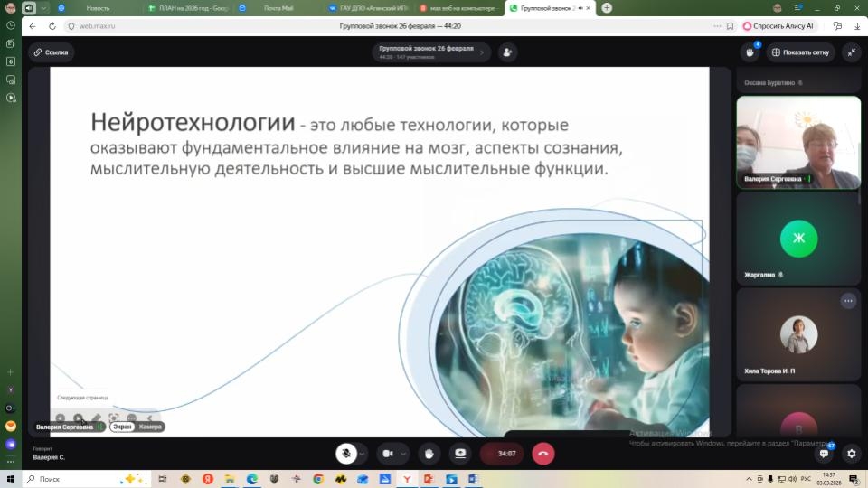Switch to the Почта Mail browser tab
Screen dimensions: 868x488
276,8
